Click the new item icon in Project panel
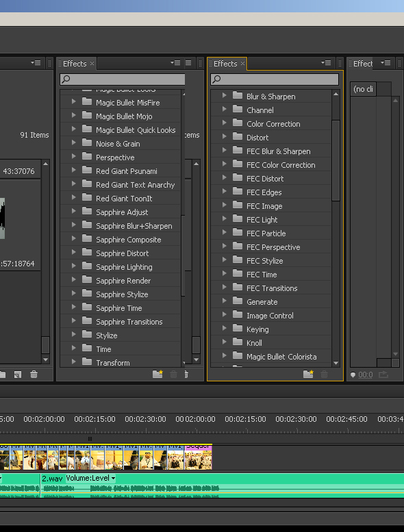Image resolution: width=404 pixels, height=532 pixels. [18, 375]
